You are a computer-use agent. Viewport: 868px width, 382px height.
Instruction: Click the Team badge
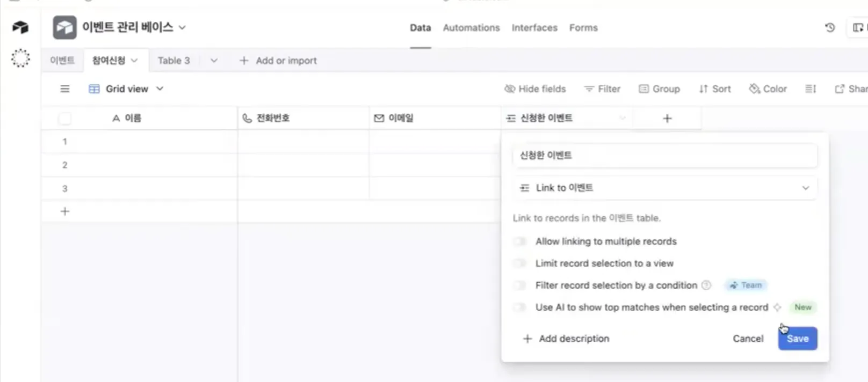coord(746,285)
